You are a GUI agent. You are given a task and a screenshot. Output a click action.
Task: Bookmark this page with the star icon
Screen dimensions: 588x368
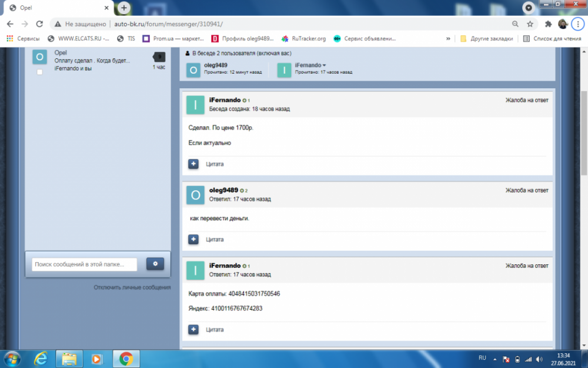coord(530,24)
